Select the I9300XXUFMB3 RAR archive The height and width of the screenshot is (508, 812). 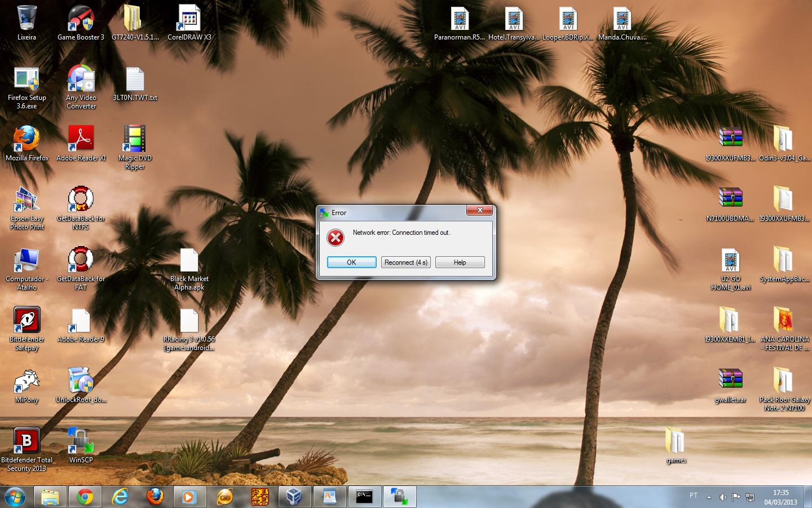pyautogui.click(x=730, y=144)
